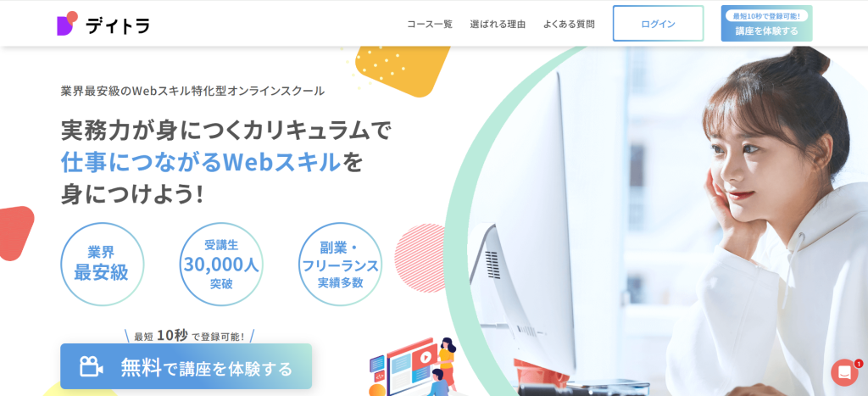The image size is (868, 396).
Task: Click the video camera icon on trial button
Action: coord(92,366)
